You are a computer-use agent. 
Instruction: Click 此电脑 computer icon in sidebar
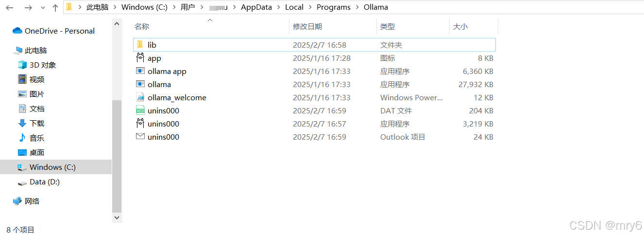17,50
